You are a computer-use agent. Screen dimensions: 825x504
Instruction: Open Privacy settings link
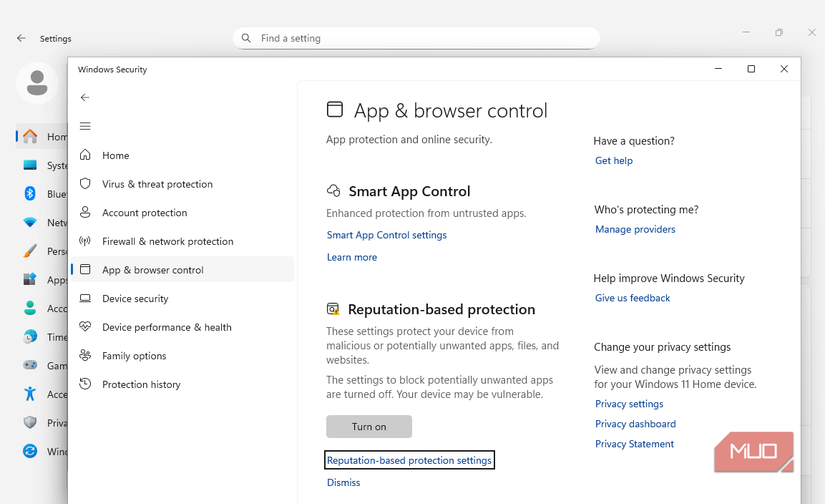629,404
